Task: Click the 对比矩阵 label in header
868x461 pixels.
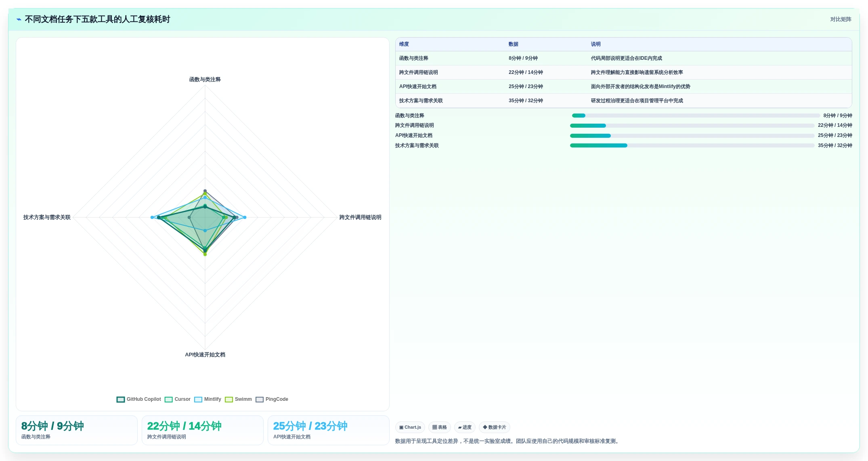Action: coord(841,19)
